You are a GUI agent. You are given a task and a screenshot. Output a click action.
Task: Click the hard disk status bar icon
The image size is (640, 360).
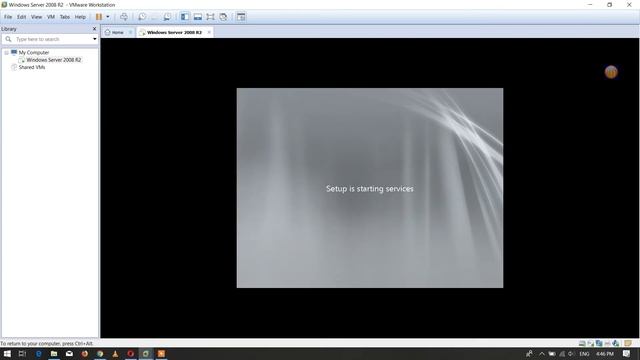[x=582, y=343]
